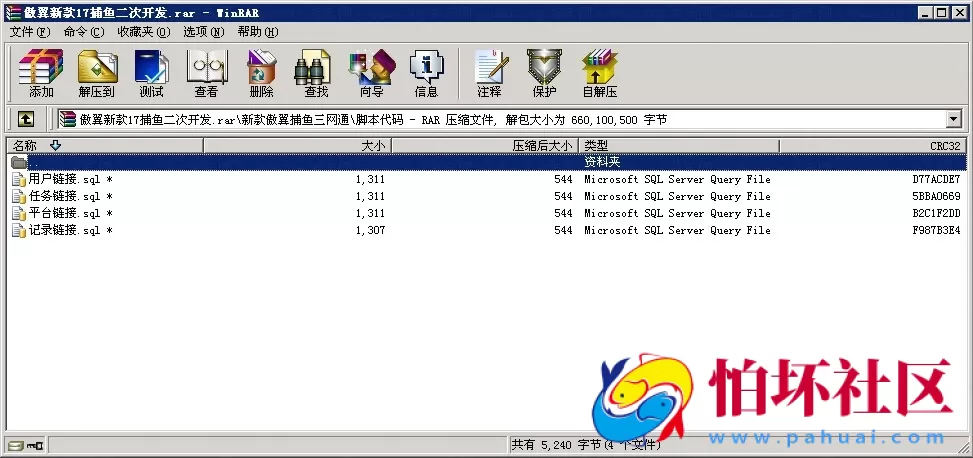The height and width of the screenshot is (458, 973).
Task: Click the 测试 (Test) toolbar icon
Action: click(151, 73)
